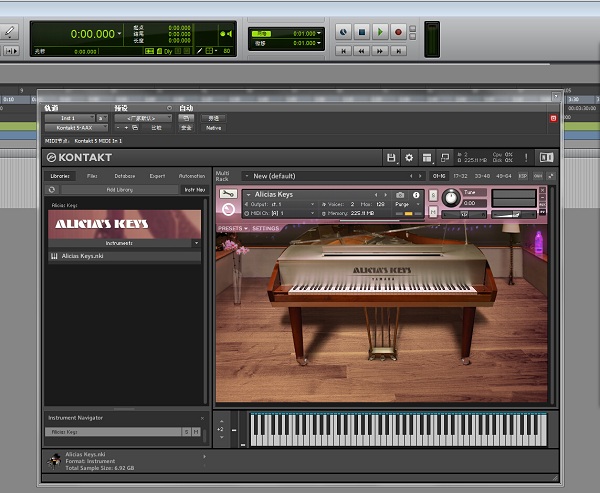
Task: Select rack page 17-32
Action: click(x=460, y=176)
